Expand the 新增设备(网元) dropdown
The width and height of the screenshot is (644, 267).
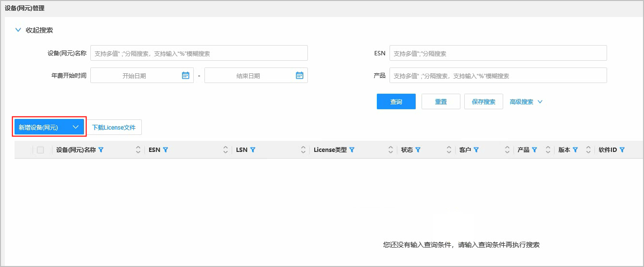(x=75, y=127)
